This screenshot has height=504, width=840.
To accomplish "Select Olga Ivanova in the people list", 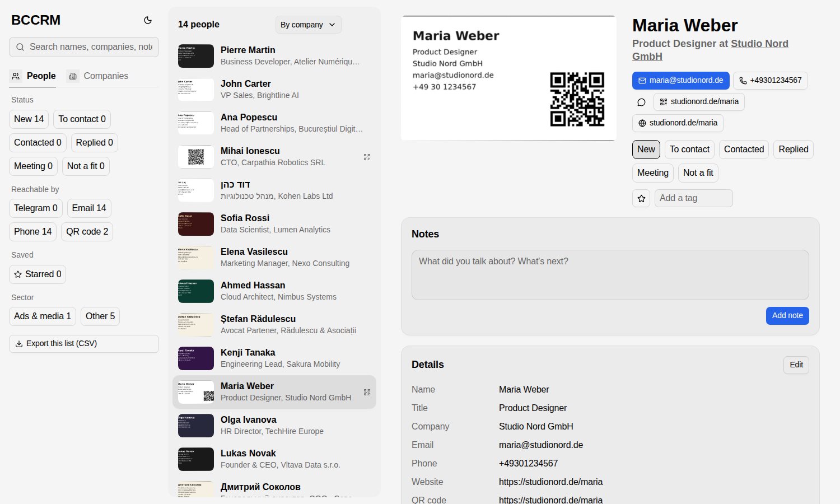I will pos(274,426).
